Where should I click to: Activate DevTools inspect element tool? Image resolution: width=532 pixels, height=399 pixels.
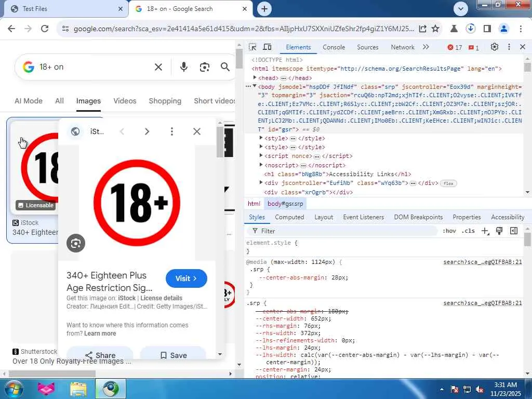point(252,47)
